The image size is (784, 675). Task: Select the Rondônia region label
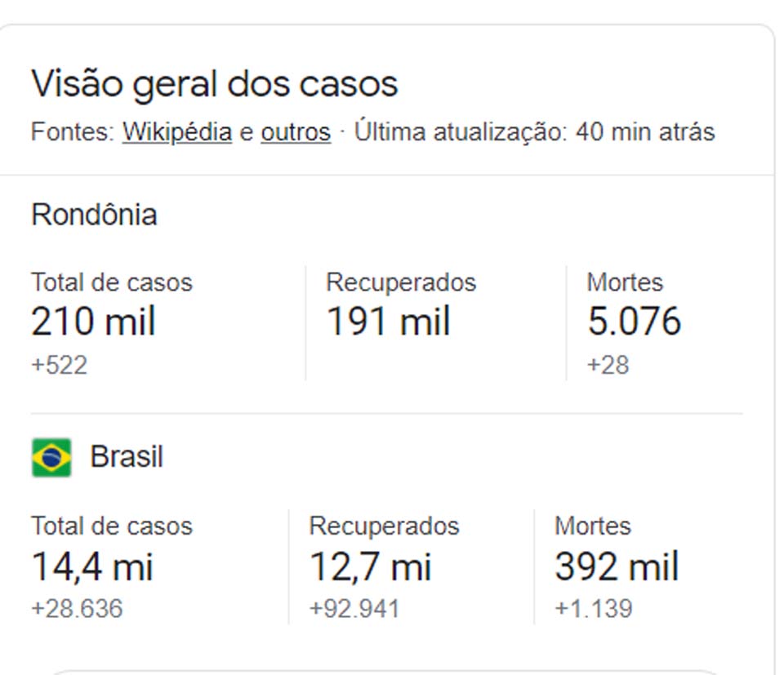(94, 215)
